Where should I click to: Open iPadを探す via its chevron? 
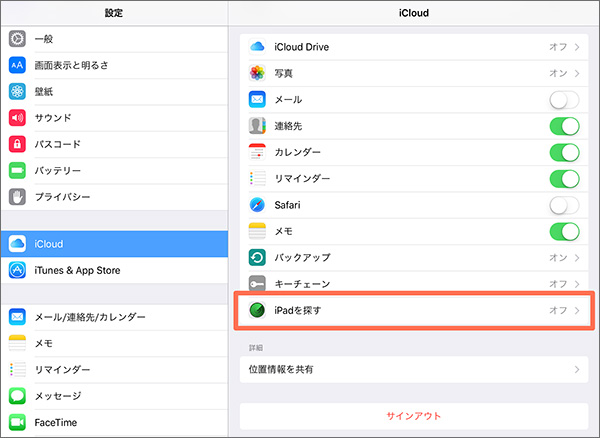tap(577, 310)
